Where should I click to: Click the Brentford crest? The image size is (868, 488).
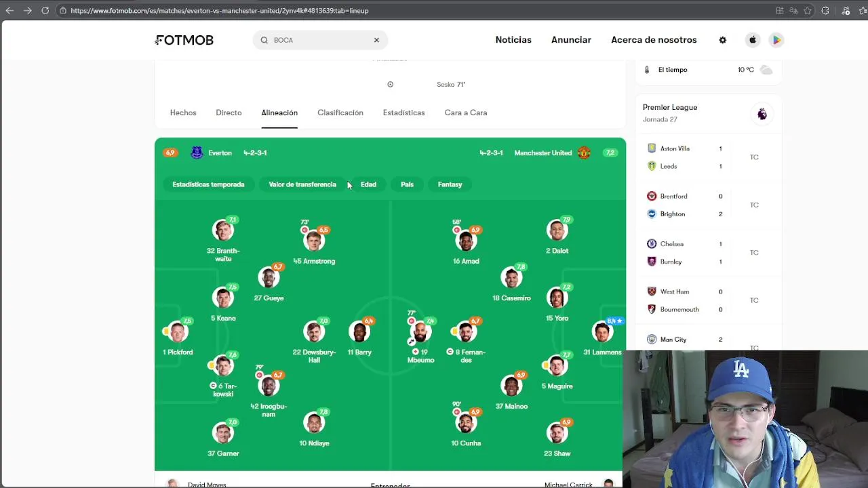(x=652, y=196)
